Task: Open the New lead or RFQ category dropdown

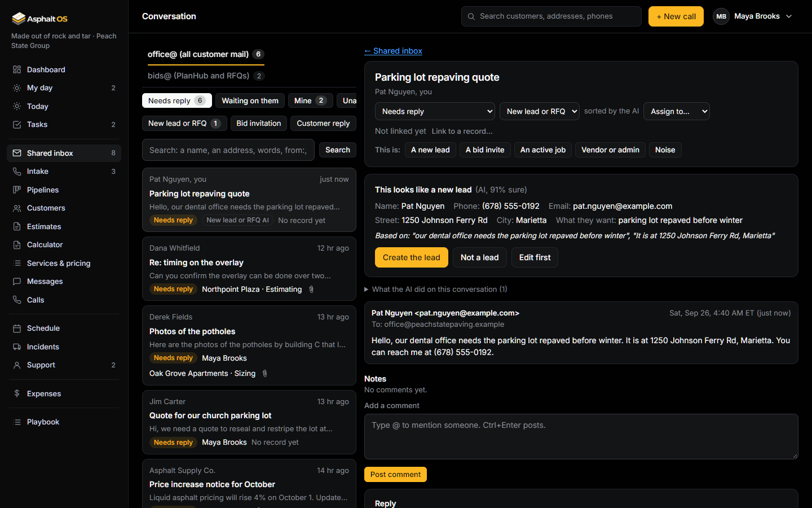Action: pyautogui.click(x=539, y=111)
